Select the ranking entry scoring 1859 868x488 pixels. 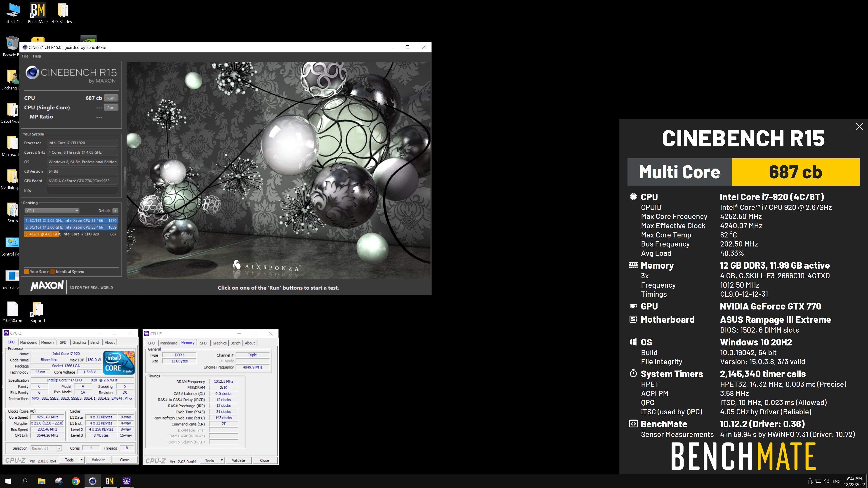click(71, 227)
